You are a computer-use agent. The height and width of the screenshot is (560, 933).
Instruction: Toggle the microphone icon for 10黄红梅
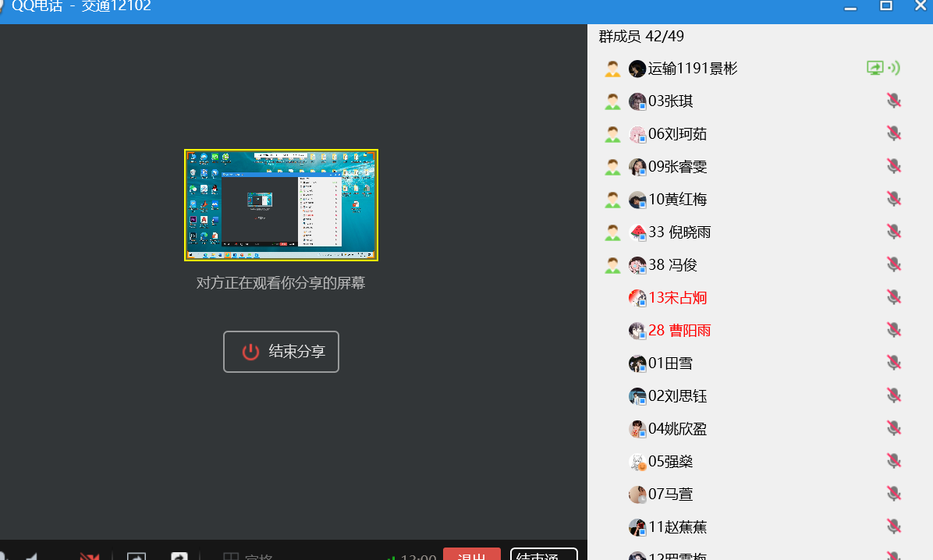coord(894,200)
